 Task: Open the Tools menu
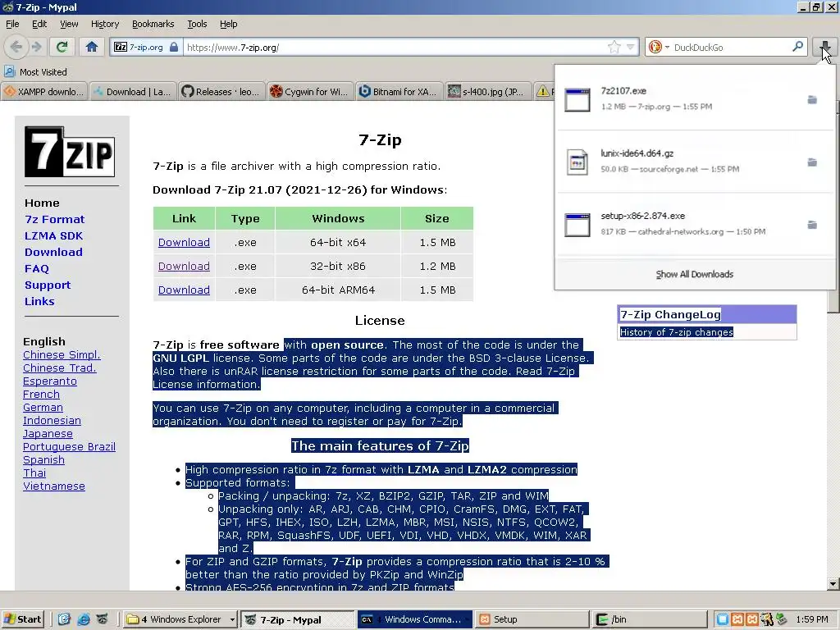pos(197,24)
